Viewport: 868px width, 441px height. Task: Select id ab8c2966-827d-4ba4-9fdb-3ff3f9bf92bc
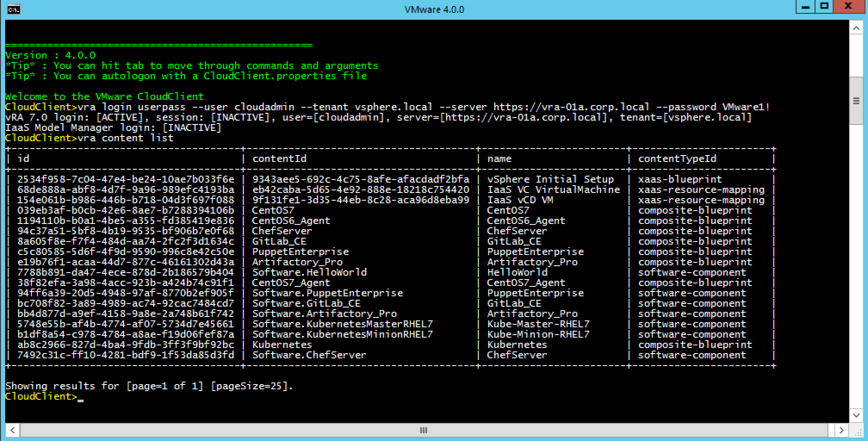[x=126, y=345]
